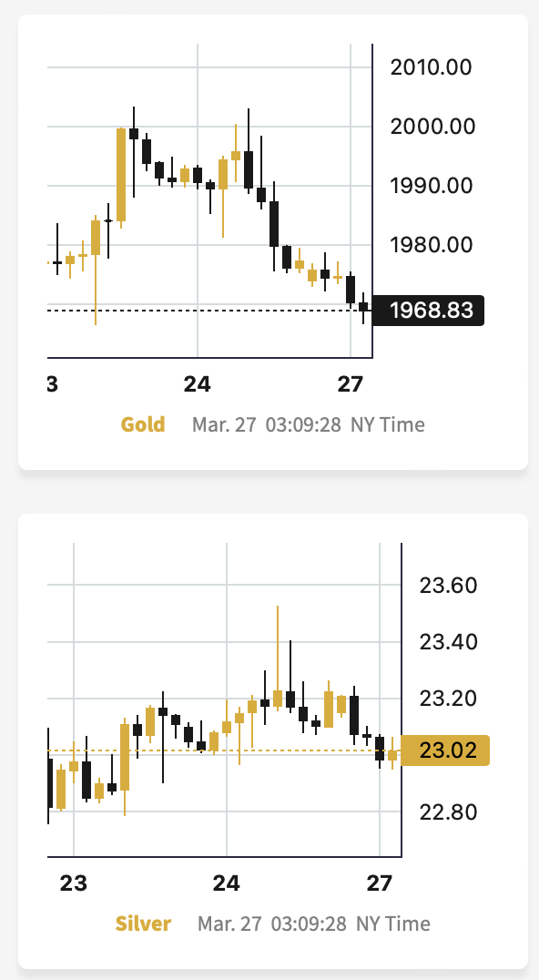Select the 27 date marker on silver chart
The image size is (539, 980).
pos(379,883)
